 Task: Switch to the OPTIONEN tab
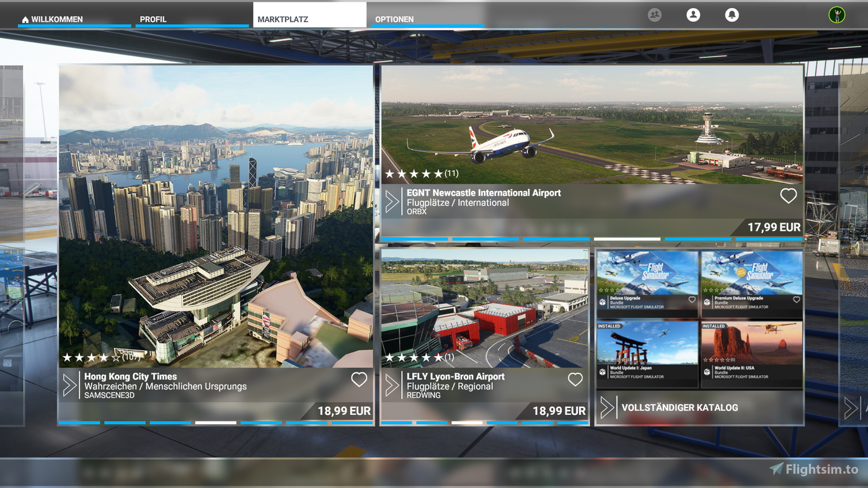coord(395,19)
